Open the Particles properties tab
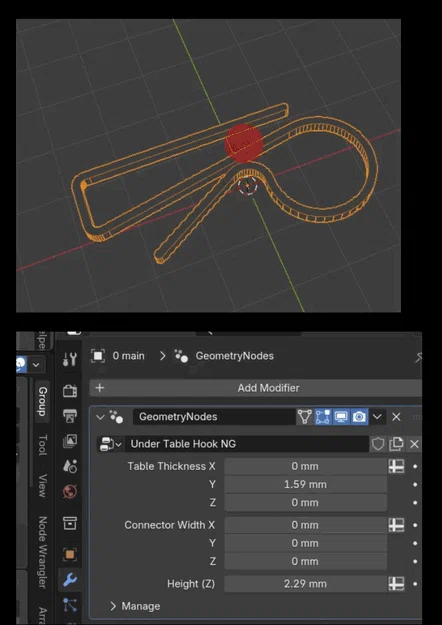Screen dimensions: 442x625 (x=70, y=605)
